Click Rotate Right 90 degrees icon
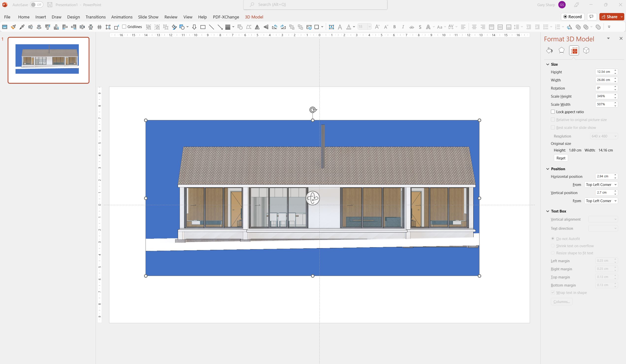This screenshot has height=364, width=626. [283, 27]
